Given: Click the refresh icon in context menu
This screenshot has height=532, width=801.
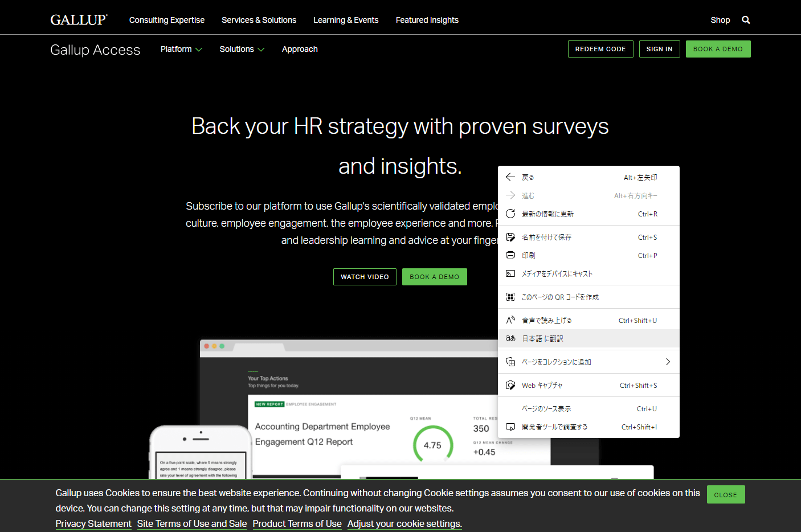Looking at the screenshot, I should point(510,214).
